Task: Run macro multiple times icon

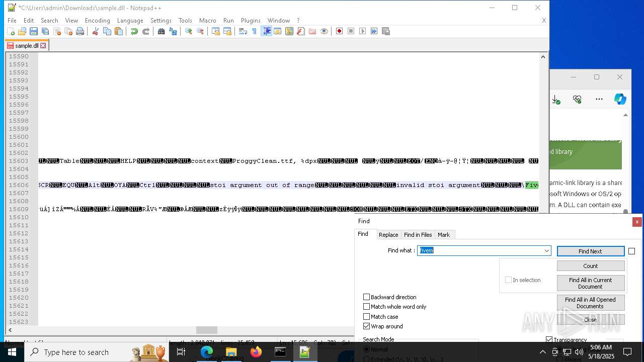Action: (x=374, y=31)
